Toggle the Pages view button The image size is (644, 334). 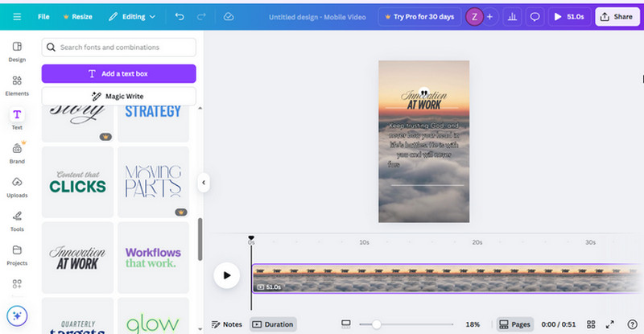click(514, 324)
